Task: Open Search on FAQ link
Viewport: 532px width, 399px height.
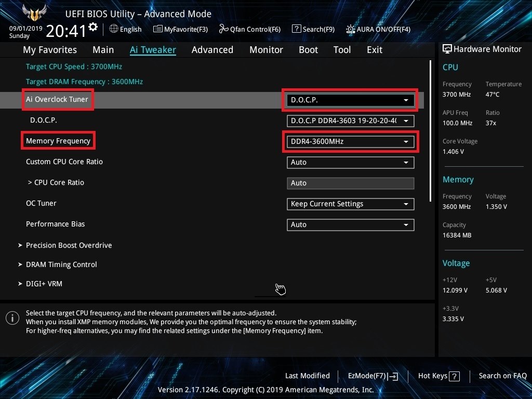Action: click(502, 376)
